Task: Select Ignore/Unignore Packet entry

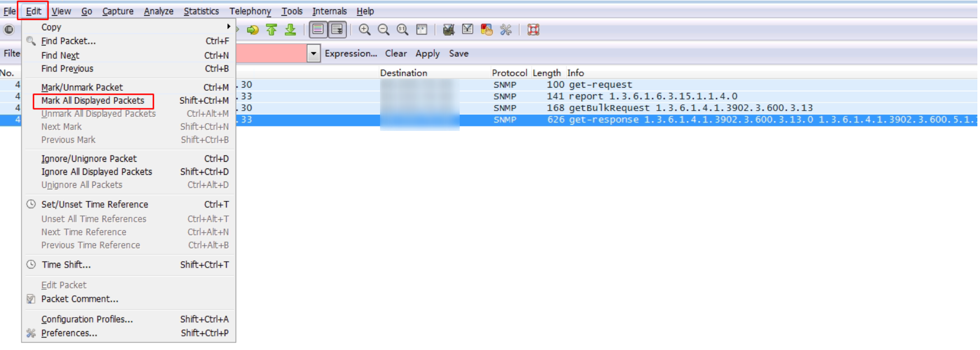Action: [129, 159]
